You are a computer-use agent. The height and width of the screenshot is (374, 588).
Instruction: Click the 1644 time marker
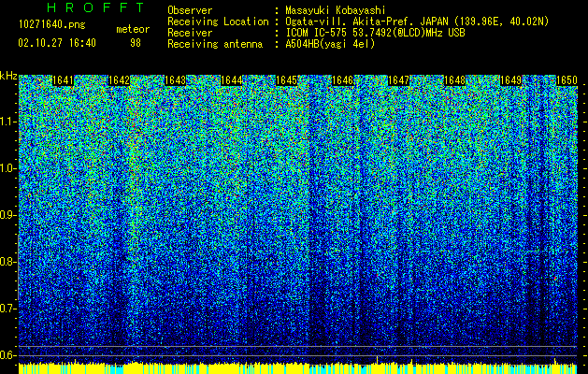click(231, 80)
